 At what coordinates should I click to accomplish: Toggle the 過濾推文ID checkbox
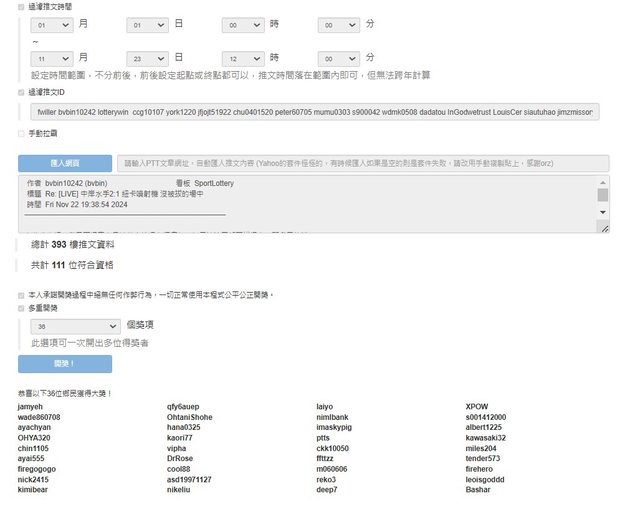22,92
